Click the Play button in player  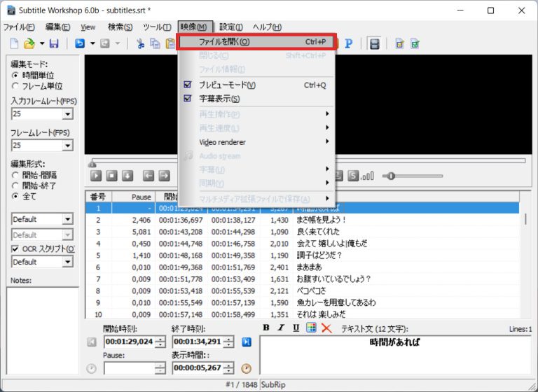96,176
